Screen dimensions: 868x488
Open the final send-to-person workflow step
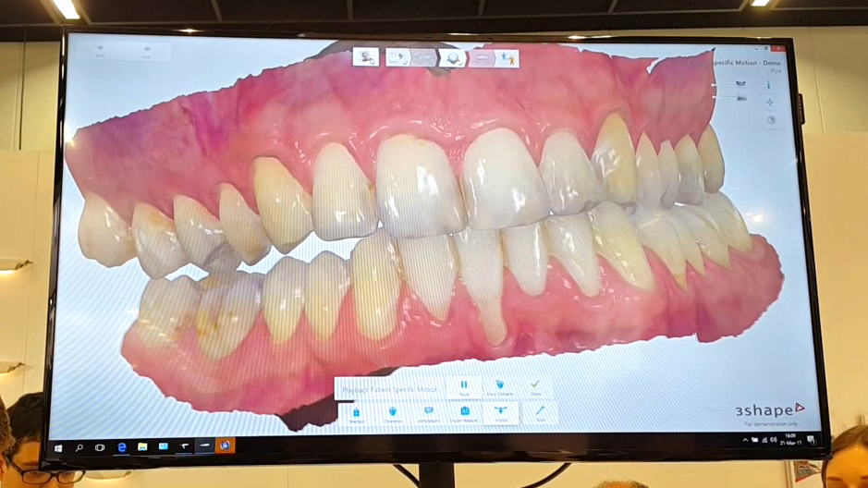507,58
